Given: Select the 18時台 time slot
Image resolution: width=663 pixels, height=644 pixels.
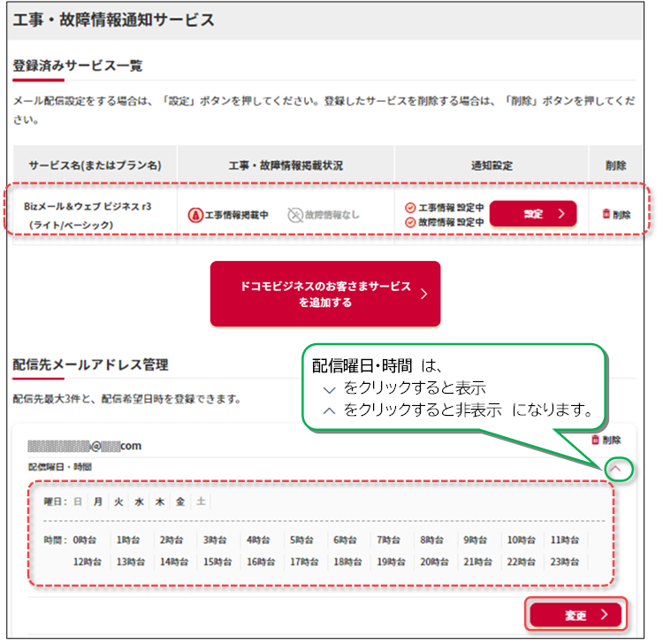Looking at the screenshot, I should [347, 562].
